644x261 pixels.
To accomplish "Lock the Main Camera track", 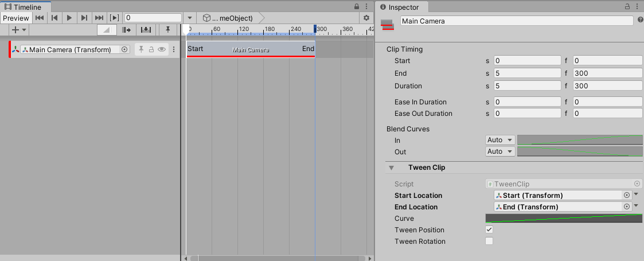I will pos(151,50).
